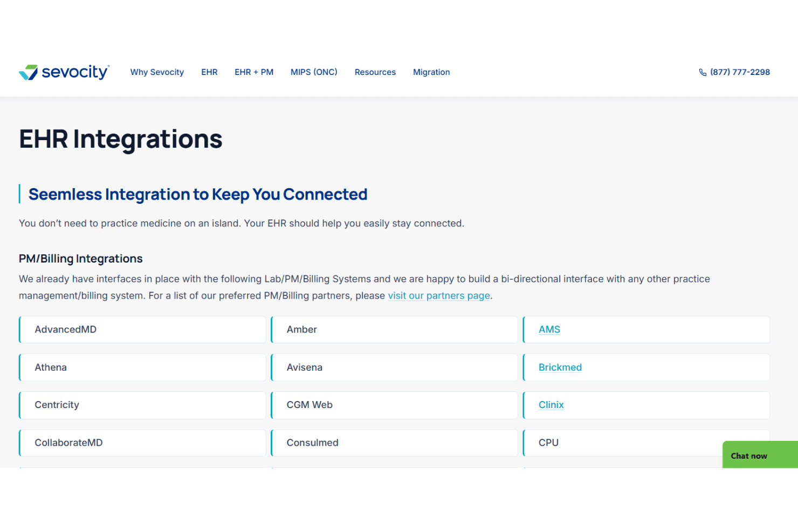
Task: Open the Resources menu
Action: point(375,72)
